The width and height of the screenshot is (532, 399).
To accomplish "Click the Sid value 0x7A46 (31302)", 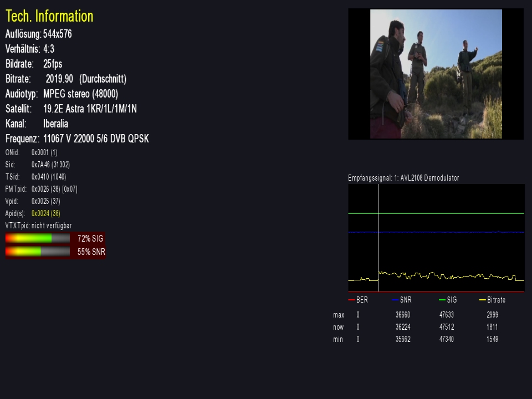I will coord(50,165).
